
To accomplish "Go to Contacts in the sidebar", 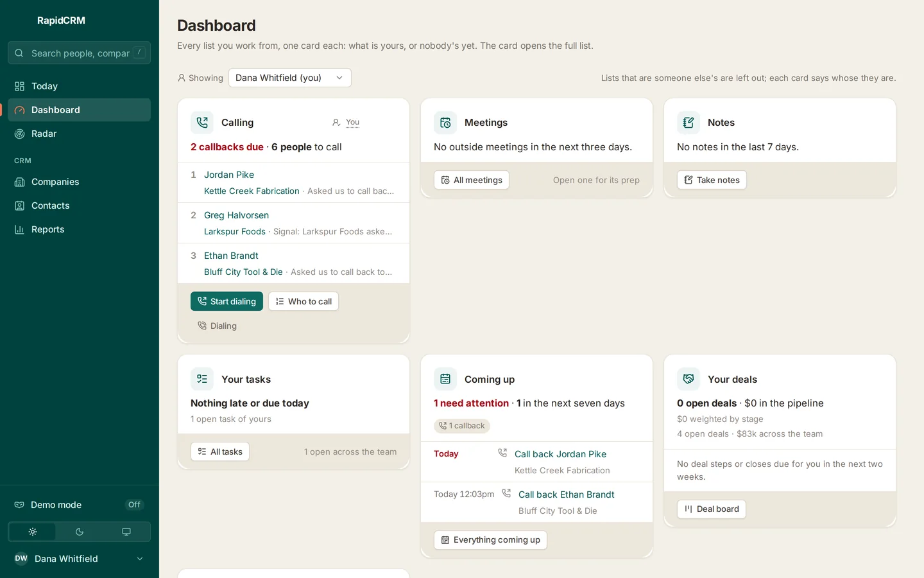I will pos(79,206).
